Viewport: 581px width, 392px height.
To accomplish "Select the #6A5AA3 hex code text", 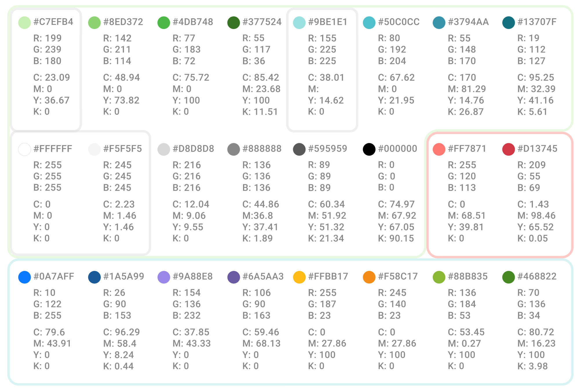I will (263, 276).
